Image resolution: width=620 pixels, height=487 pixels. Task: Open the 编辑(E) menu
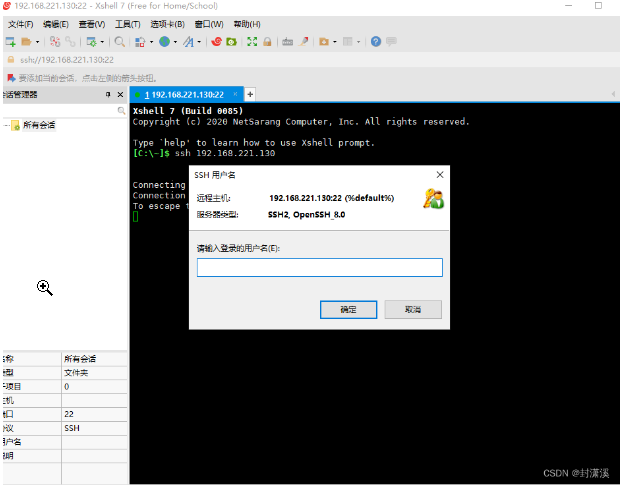56,24
